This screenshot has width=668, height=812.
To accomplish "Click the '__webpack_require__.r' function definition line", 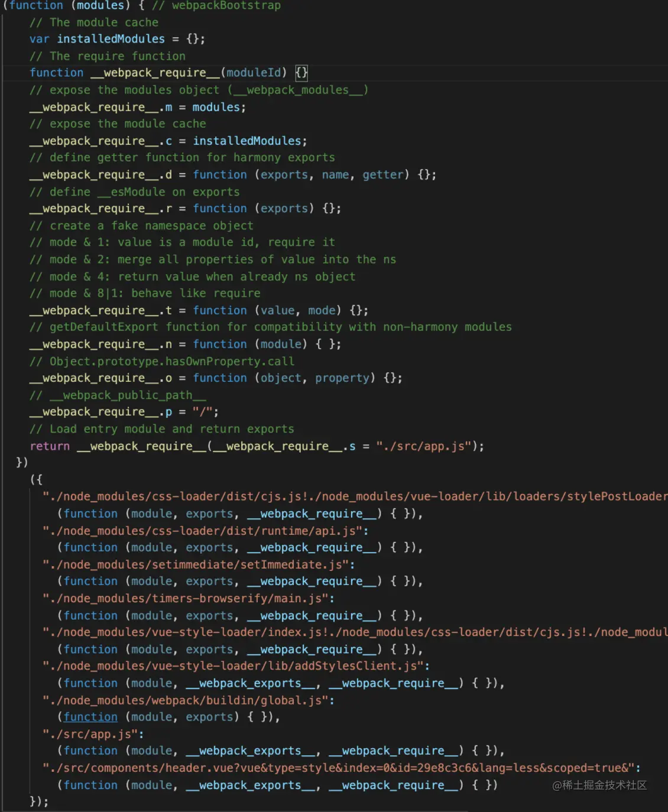I will pos(185,209).
